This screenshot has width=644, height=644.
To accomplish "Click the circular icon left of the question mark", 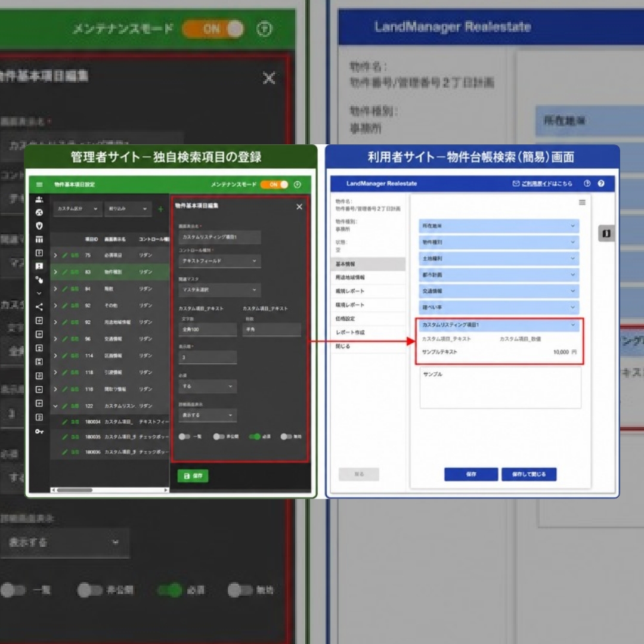I will tap(587, 183).
